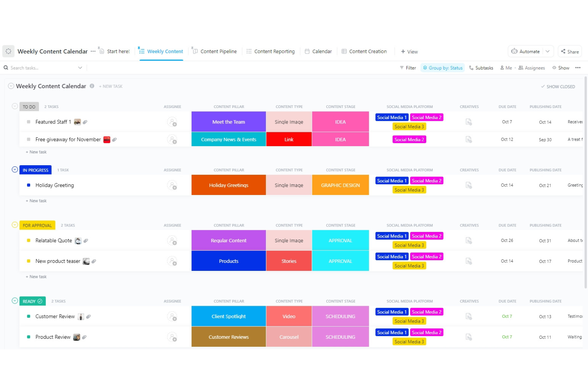This screenshot has height=392, width=588.
Task: Click the search magnifier icon
Action: pyautogui.click(x=6, y=68)
